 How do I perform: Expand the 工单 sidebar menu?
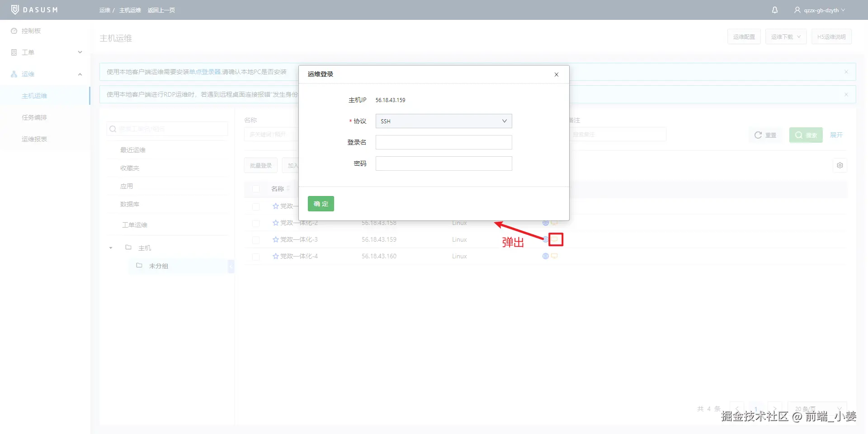pyautogui.click(x=80, y=52)
